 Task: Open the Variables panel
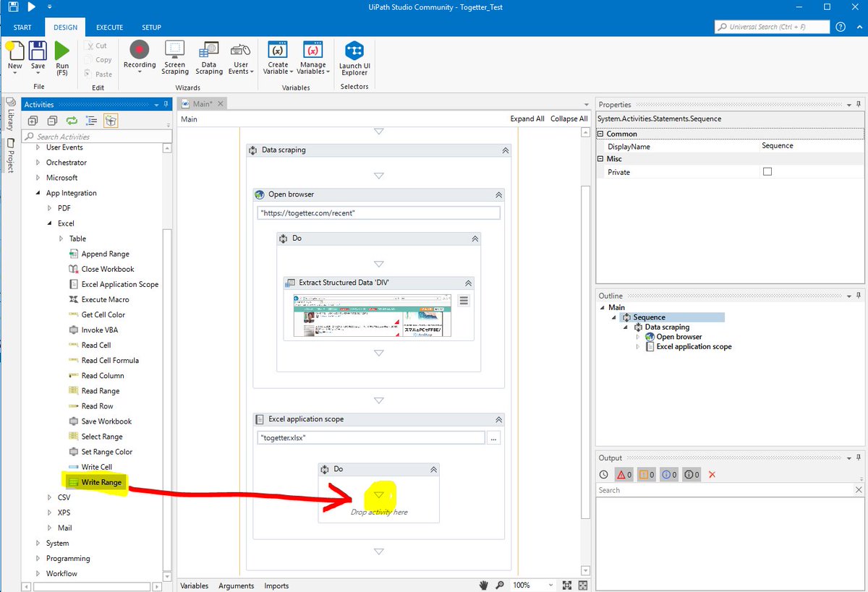tap(194, 585)
